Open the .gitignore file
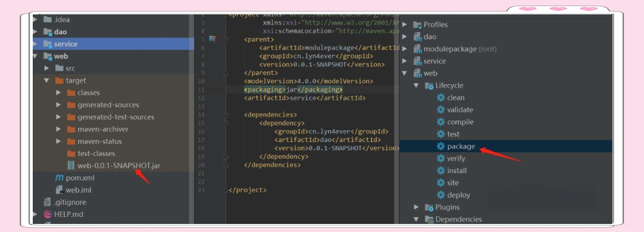Viewport: 644px width, 232px height. [69, 203]
